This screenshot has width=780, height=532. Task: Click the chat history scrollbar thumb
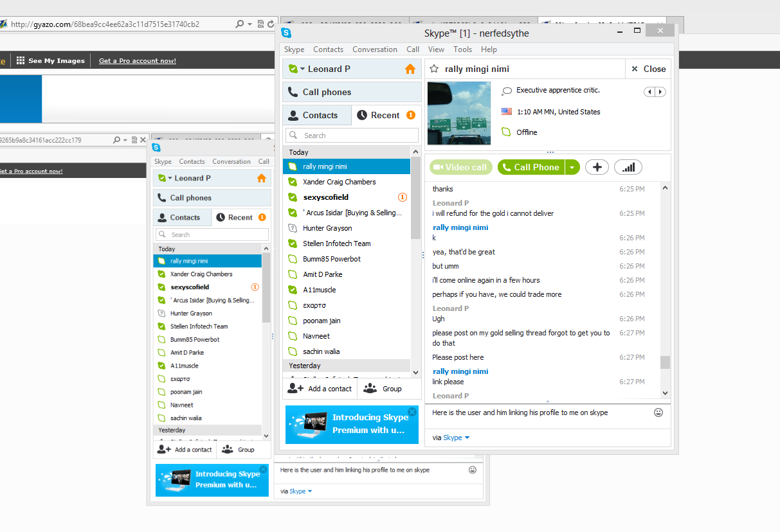pyautogui.click(x=665, y=362)
